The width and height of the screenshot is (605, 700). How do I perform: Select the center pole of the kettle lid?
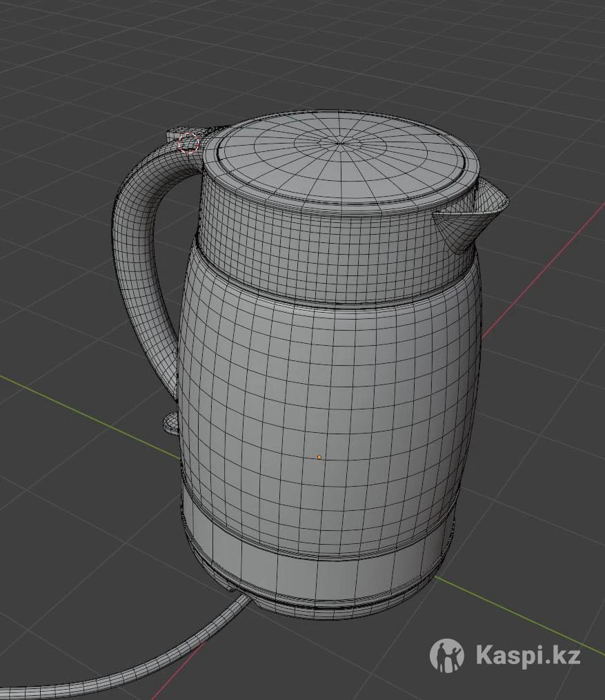341,144
